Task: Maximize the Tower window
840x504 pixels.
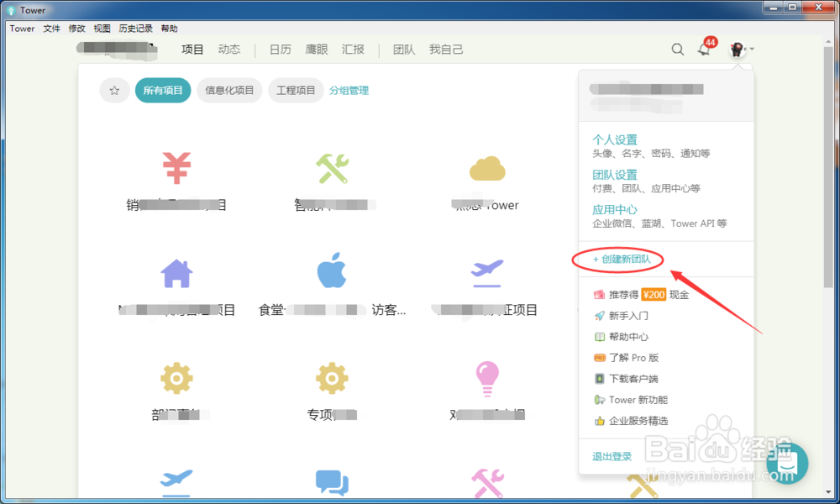Action: click(x=792, y=8)
